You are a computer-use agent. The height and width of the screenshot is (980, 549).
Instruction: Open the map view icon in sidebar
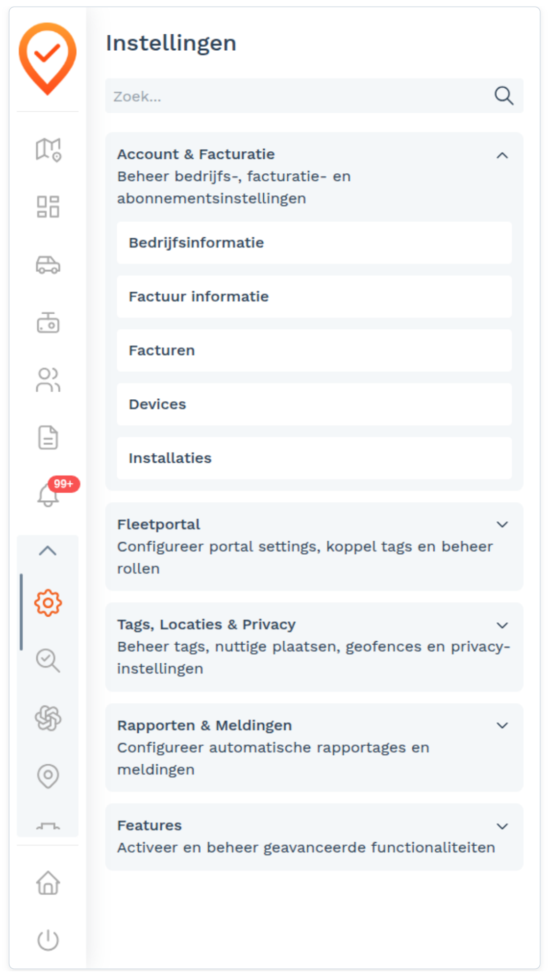pyautogui.click(x=48, y=150)
